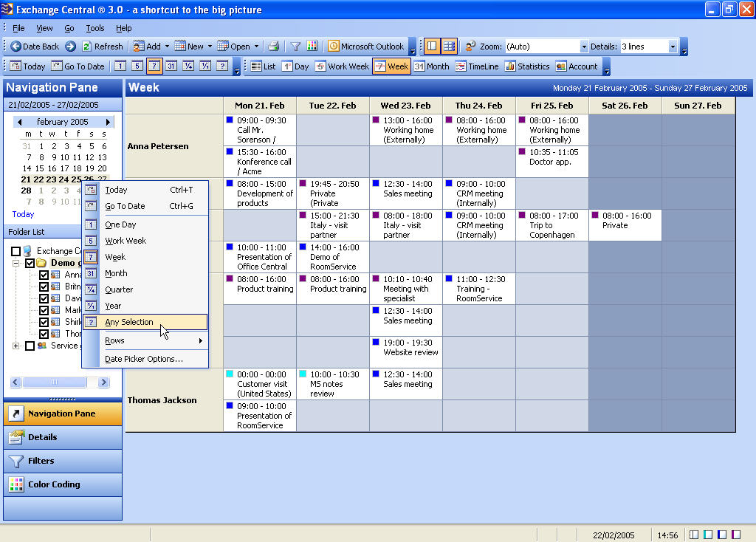Open the Details pane button in sidebar

click(63, 437)
